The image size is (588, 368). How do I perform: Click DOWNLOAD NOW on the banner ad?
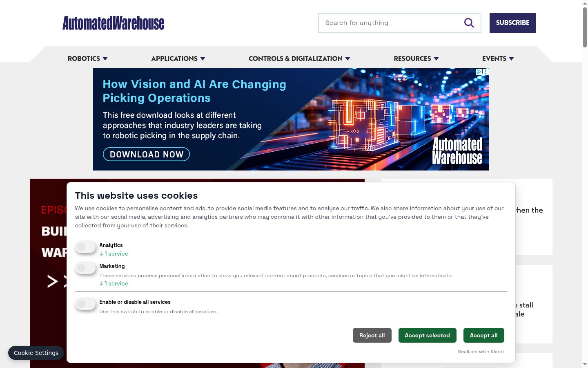tap(146, 154)
